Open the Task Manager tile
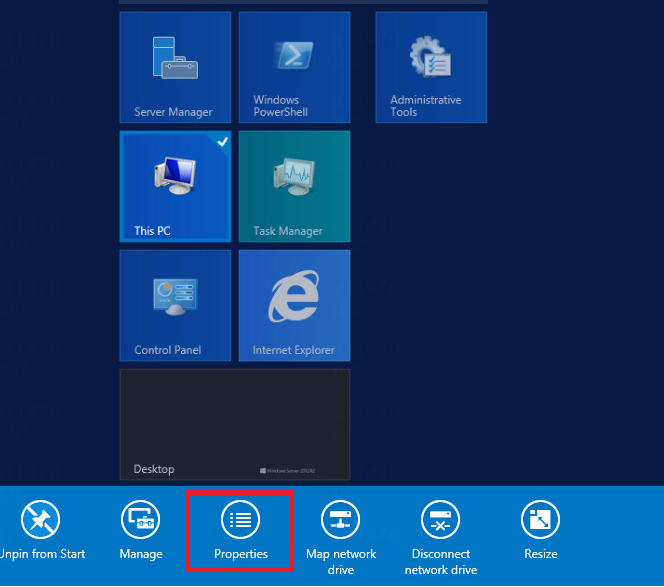 [x=294, y=186]
